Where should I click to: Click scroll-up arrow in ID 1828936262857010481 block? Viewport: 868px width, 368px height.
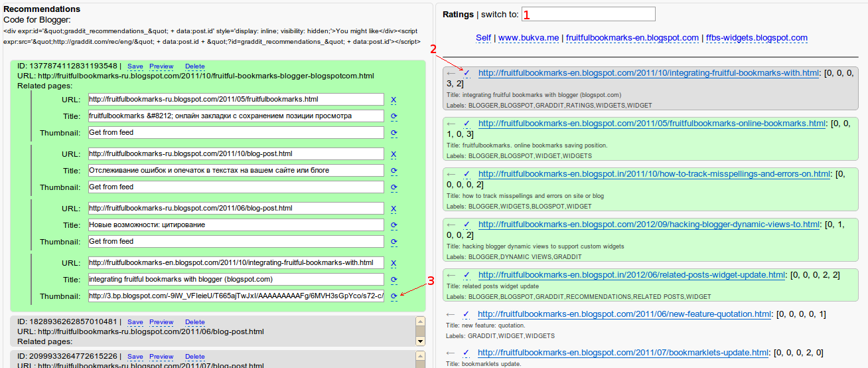click(x=419, y=321)
